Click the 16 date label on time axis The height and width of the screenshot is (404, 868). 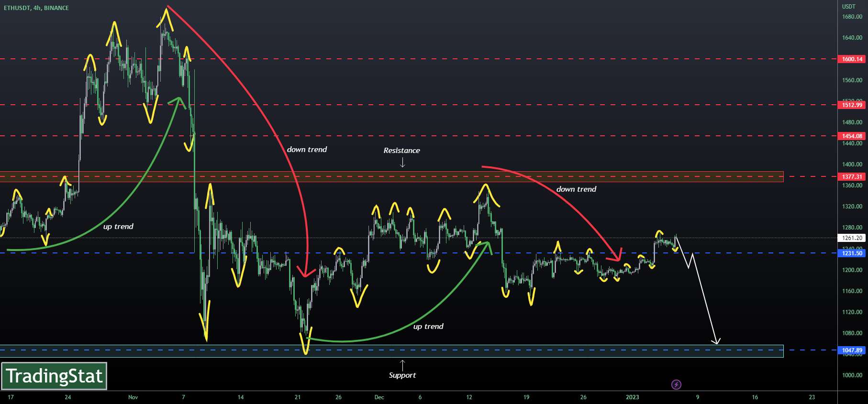(x=755, y=397)
